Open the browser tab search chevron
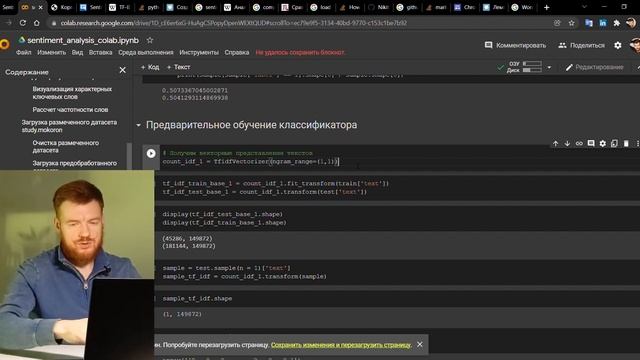Screen dimensions: 640x360 584,7
